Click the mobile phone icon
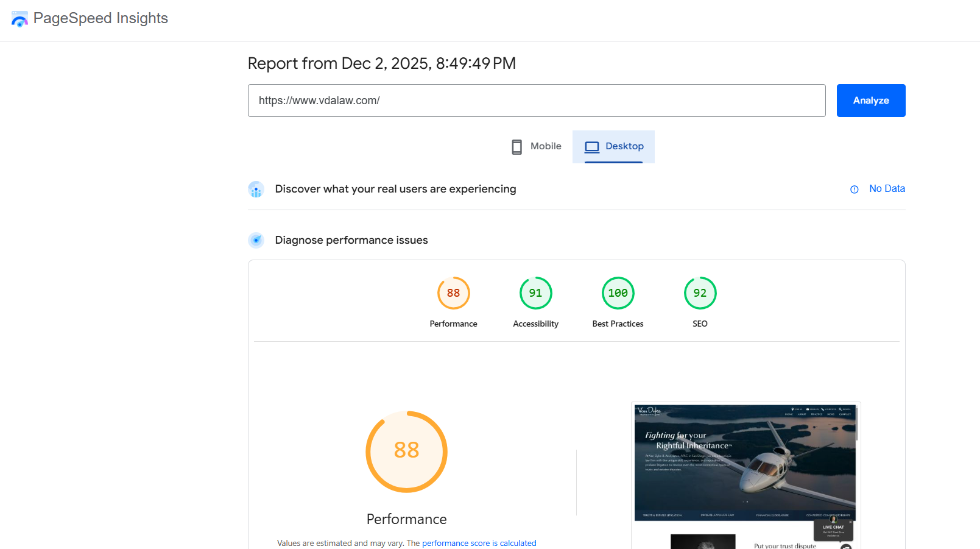This screenshot has width=980, height=549. (x=516, y=147)
